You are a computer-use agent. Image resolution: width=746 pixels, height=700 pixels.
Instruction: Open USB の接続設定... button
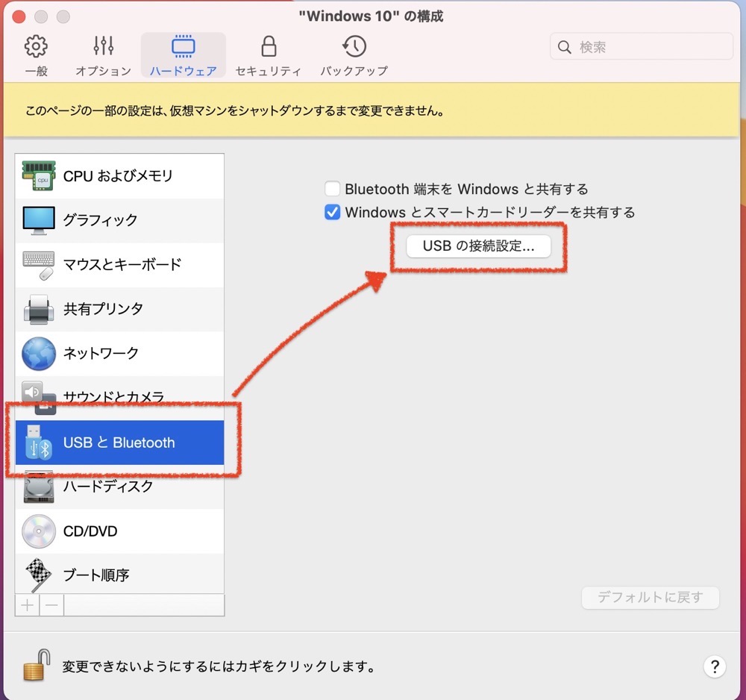(x=479, y=246)
